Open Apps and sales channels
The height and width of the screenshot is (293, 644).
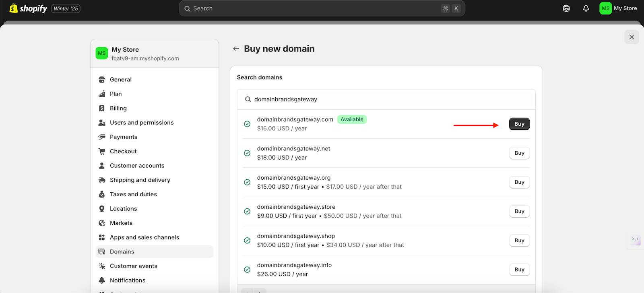pyautogui.click(x=155, y=237)
